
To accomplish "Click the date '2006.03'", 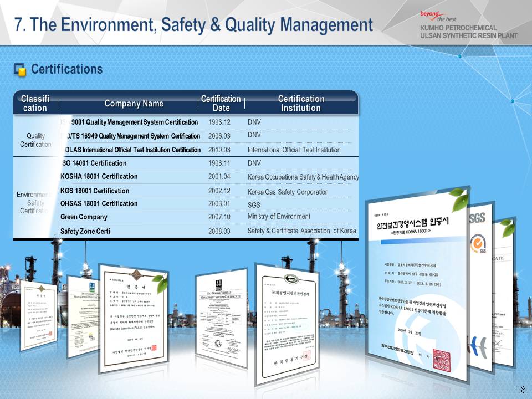I will [219, 136].
